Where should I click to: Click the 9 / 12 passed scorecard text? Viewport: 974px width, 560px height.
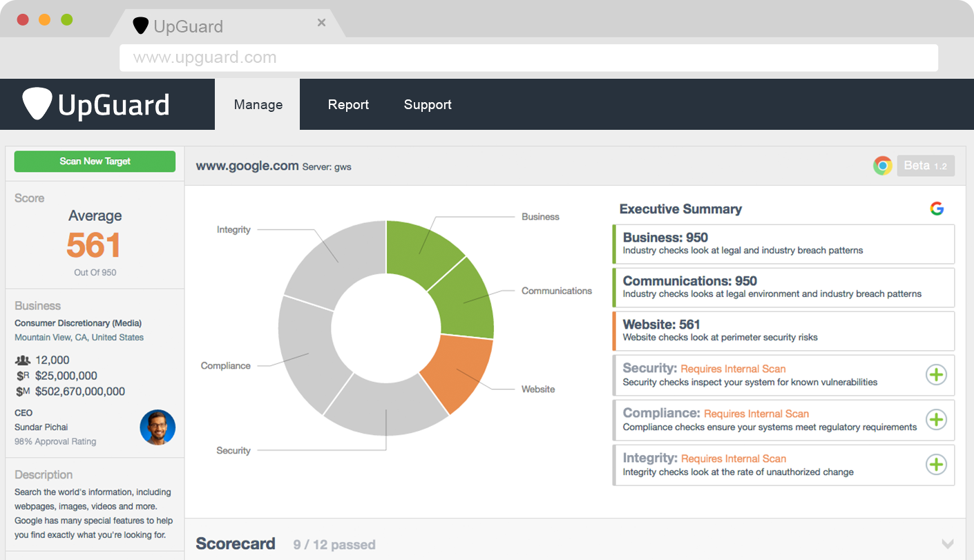(x=334, y=545)
